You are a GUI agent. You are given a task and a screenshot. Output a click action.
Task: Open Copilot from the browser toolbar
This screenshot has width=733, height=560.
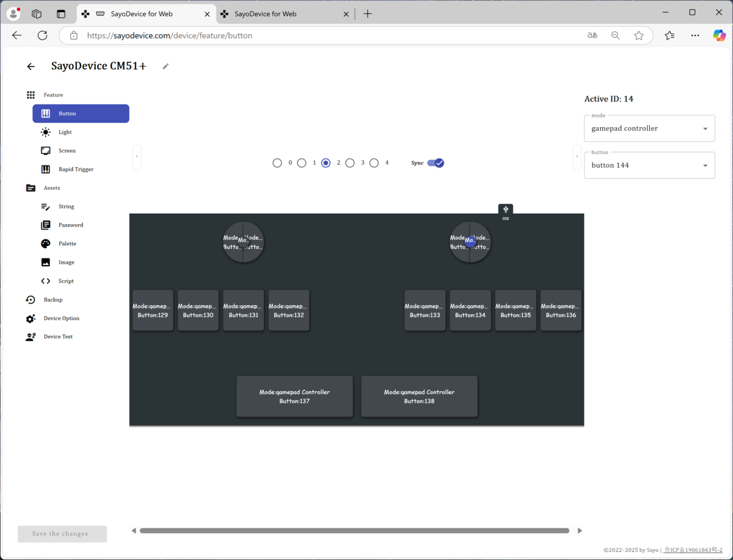[x=720, y=35]
